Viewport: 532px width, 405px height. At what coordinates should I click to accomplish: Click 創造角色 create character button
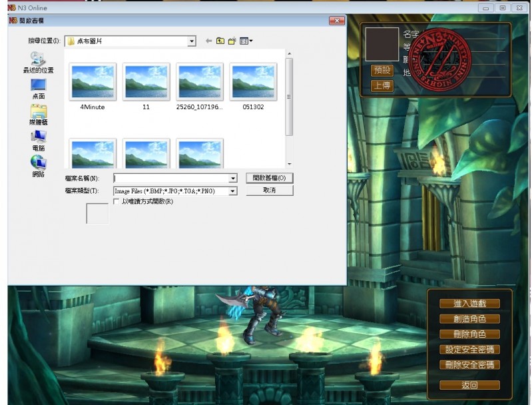point(469,319)
